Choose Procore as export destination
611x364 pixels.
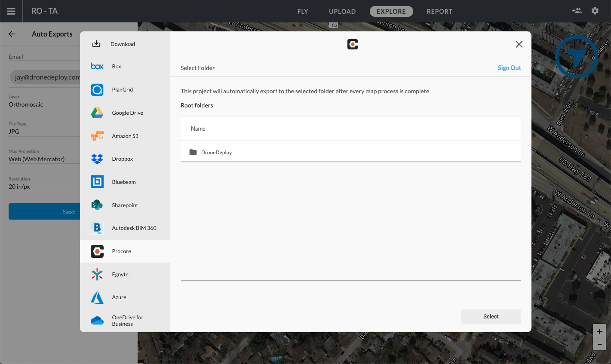(125, 251)
